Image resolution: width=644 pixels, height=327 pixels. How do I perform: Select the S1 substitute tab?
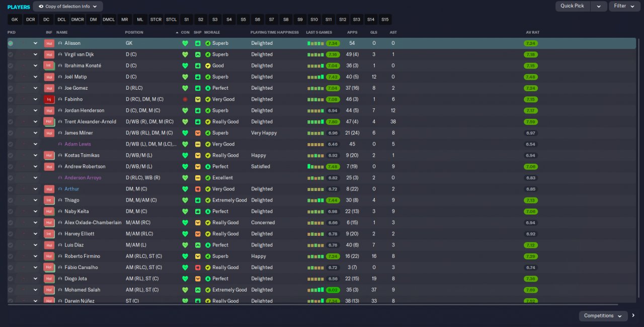coord(186,20)
